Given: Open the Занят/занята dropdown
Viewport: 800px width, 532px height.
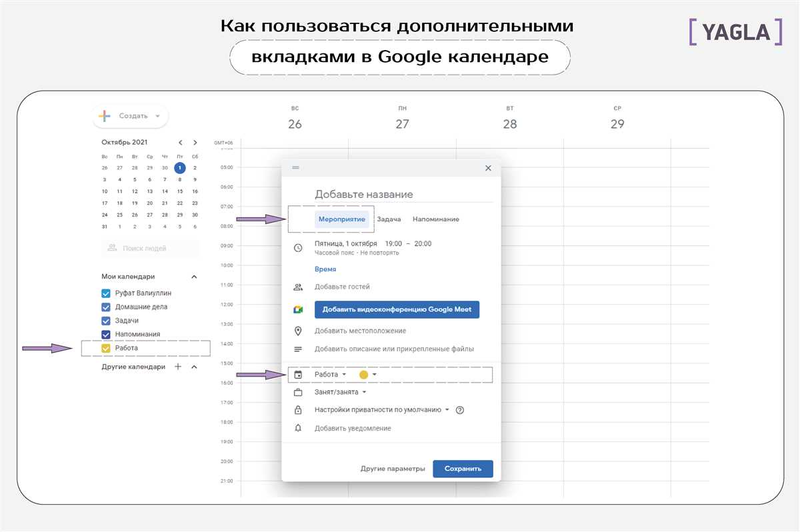Looking at the screenshot, I should click(341, 393).
